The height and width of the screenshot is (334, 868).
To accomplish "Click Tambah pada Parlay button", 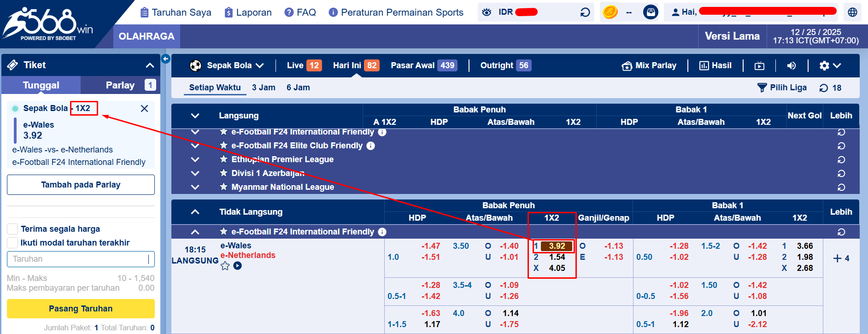I will click(81, 185).
